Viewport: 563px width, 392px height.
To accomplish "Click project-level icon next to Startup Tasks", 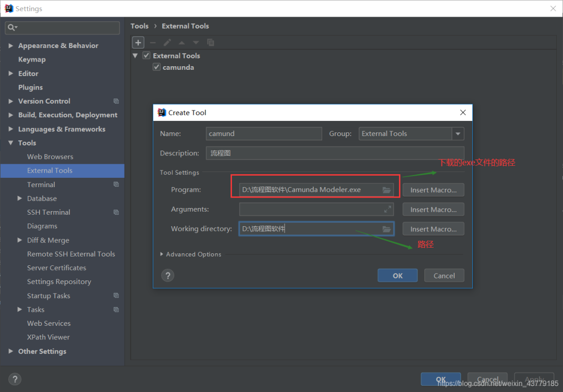I will coord(116,296).
